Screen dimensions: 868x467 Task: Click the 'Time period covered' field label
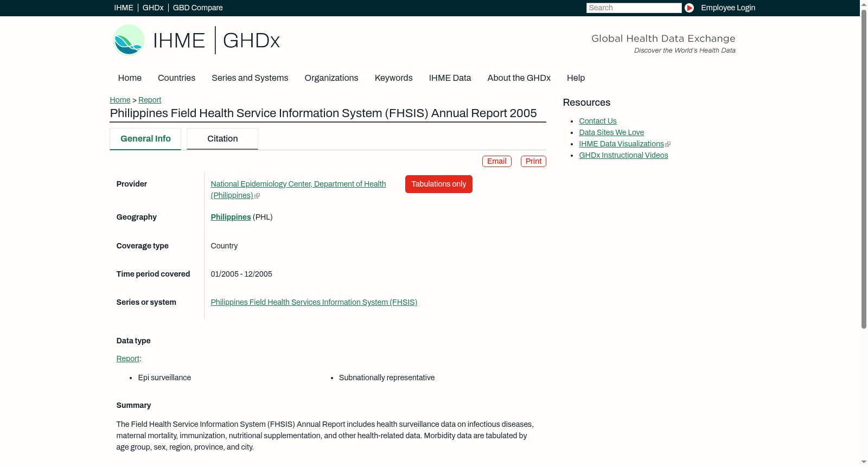(x=153, y=274)
